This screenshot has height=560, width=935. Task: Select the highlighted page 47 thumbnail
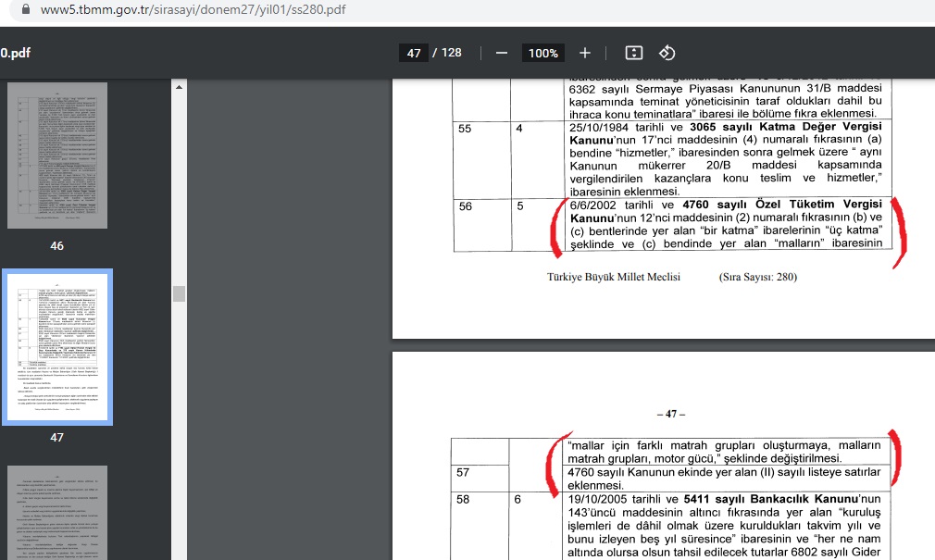57,346
